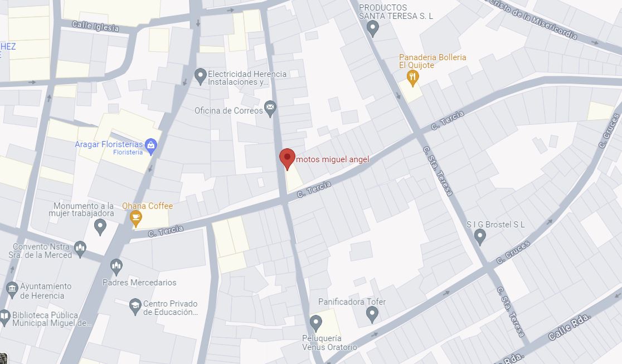This screenshot has width=622, height=364.
Task: Open the Electricidad Herencia location pin
Action: 200,76
